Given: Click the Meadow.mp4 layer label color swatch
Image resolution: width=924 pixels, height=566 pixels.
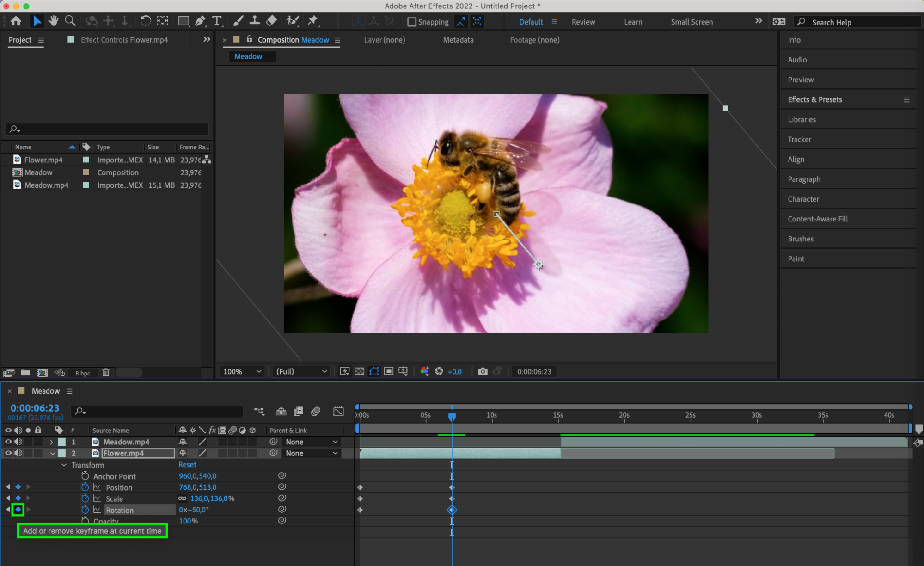Looking at the screenshot, I should pyautogui.click(x=61, y=442).
